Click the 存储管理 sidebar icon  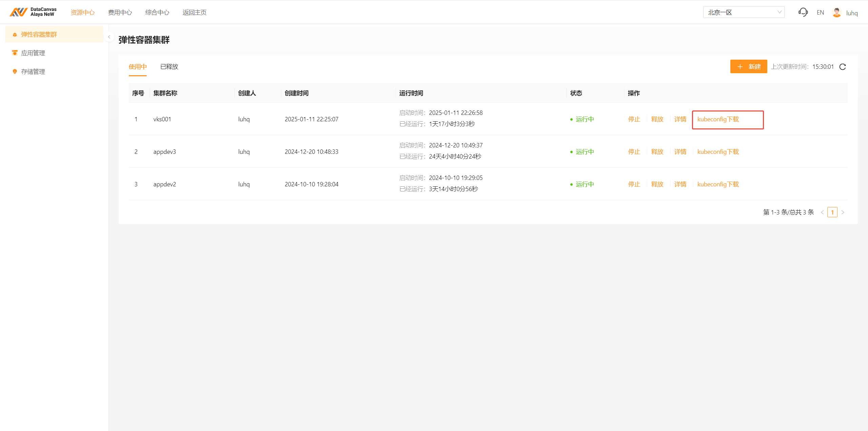click(x=15, y=71)
